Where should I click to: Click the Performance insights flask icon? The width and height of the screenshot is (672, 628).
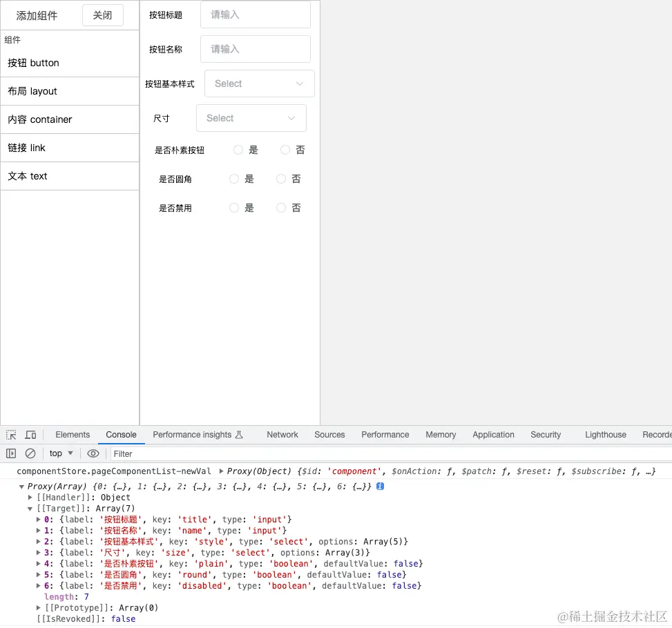coord(240,435)
